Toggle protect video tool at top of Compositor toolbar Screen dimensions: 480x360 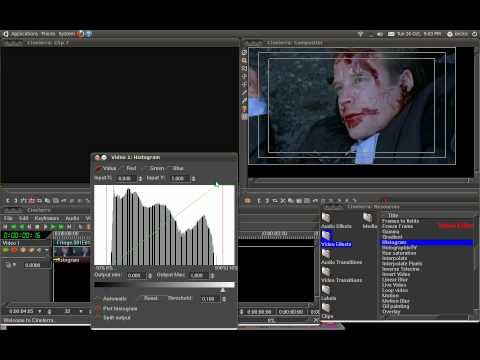coord(244,52)
